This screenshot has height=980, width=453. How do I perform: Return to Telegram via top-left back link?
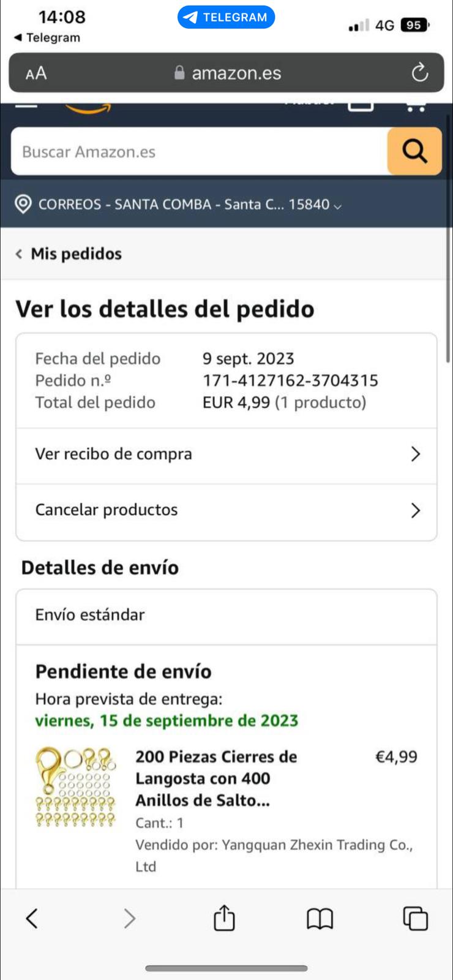point(47,37)
